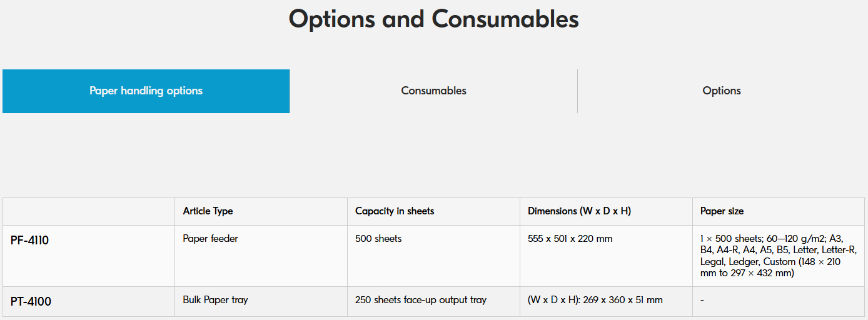Screen dimensions: 868x320
Task: Open the Options tab
Action: pyautogui.click(x=721, y=91)
